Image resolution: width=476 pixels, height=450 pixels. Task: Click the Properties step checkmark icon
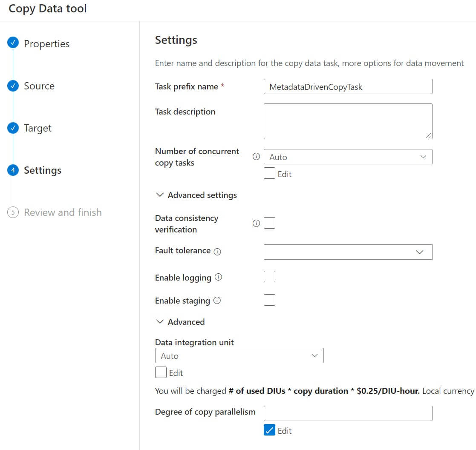tap(13, 43)
